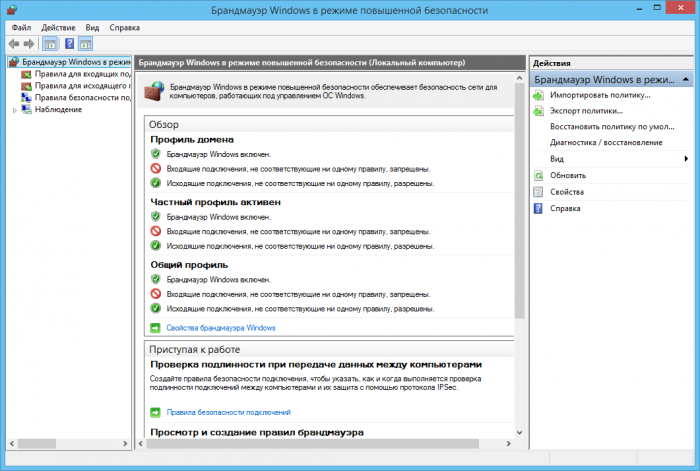The height and width of the screenshot is (471, 700).
Task: Select outbound rules icon 'Правила для исходящего'
Action: tap(27, 86)
